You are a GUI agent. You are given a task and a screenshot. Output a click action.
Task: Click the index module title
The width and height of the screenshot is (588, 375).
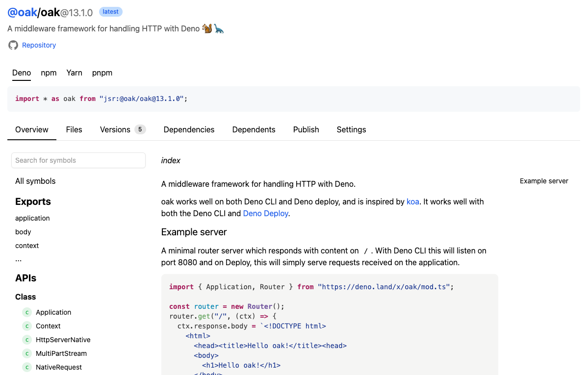point(171,160)
